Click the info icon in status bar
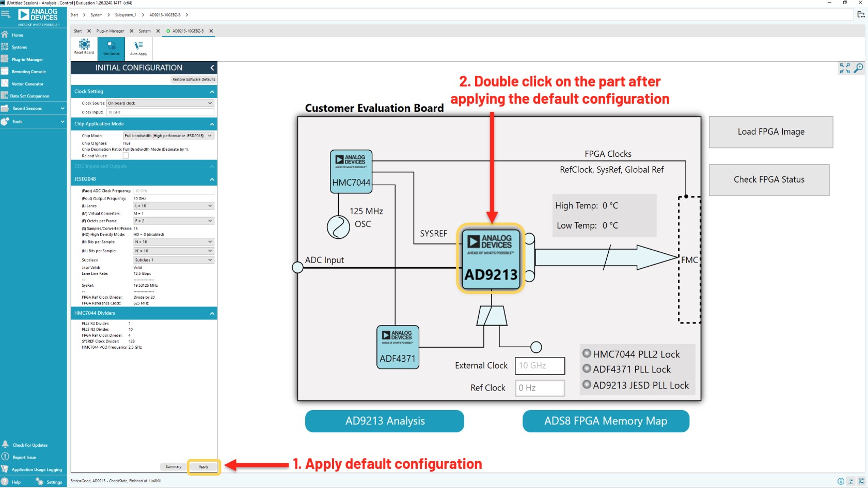Screen dimensions: 868x488 [x=841, y=481]
